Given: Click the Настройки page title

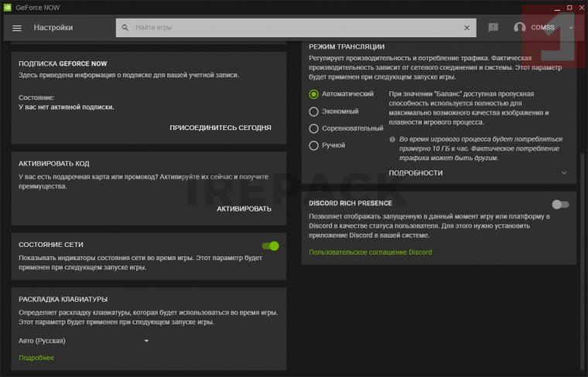Looking at the screenshot, I should click(x=53, y=28).
